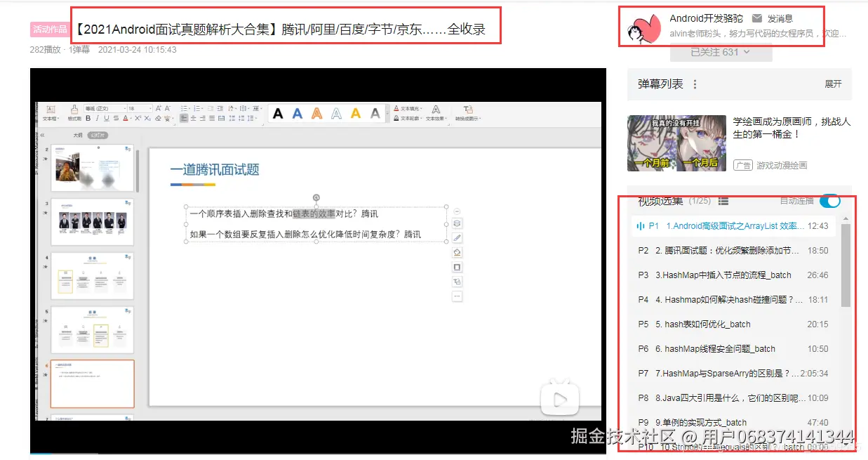The height and width of the screenshot is (460, 868).
Task: Click the 游戏动漫绘画 ad source link
Action: (x=782, y=166)
